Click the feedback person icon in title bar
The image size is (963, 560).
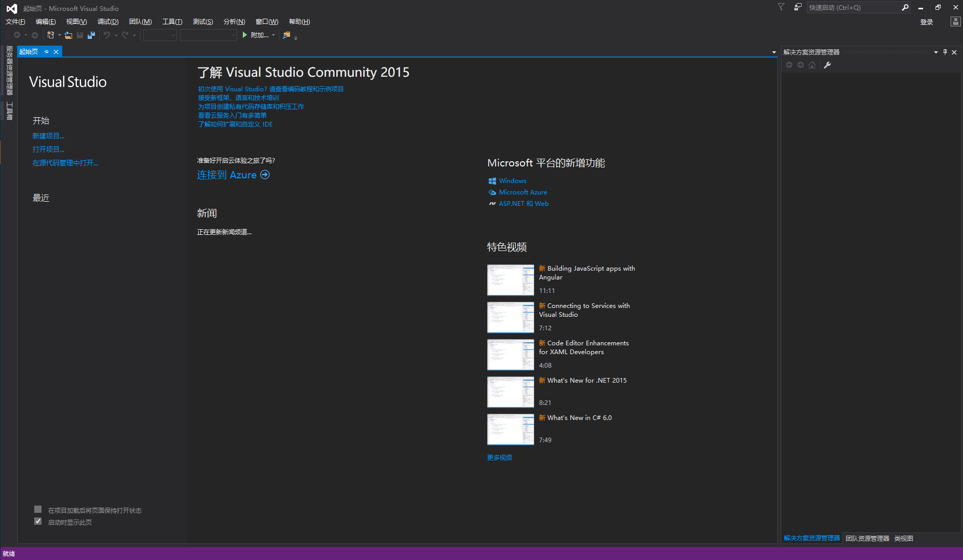click(x=798, y=7)
